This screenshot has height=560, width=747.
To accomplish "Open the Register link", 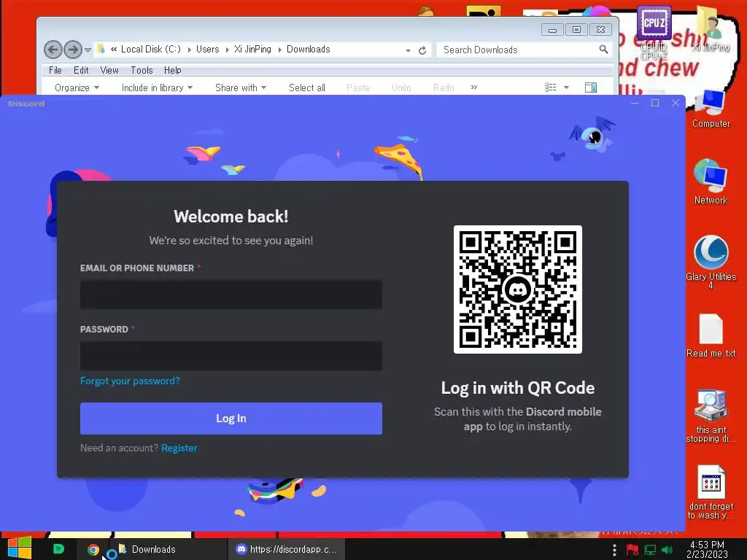I will (x=179, y=448).
